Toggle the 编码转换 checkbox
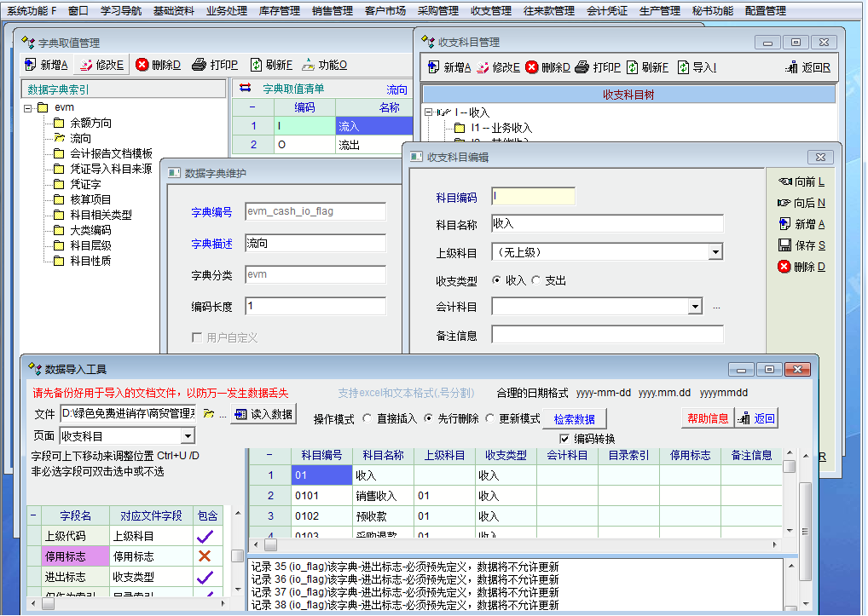 (x=564, y=439)
